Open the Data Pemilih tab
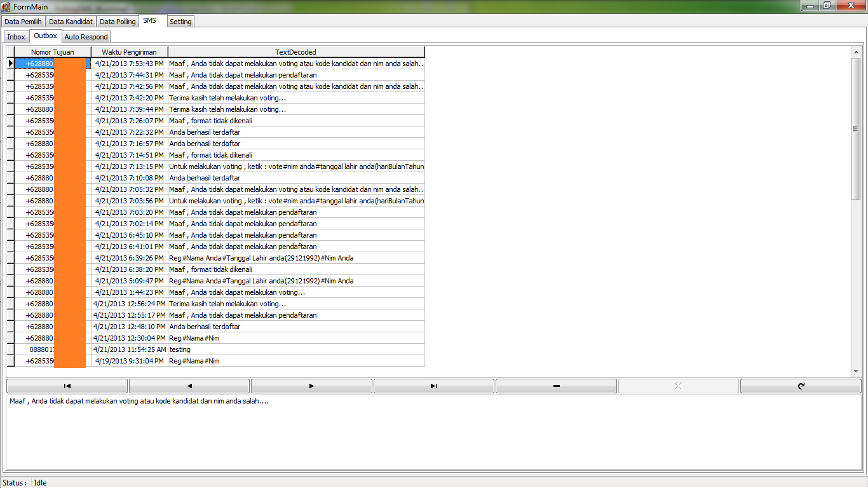 point(23,22)
